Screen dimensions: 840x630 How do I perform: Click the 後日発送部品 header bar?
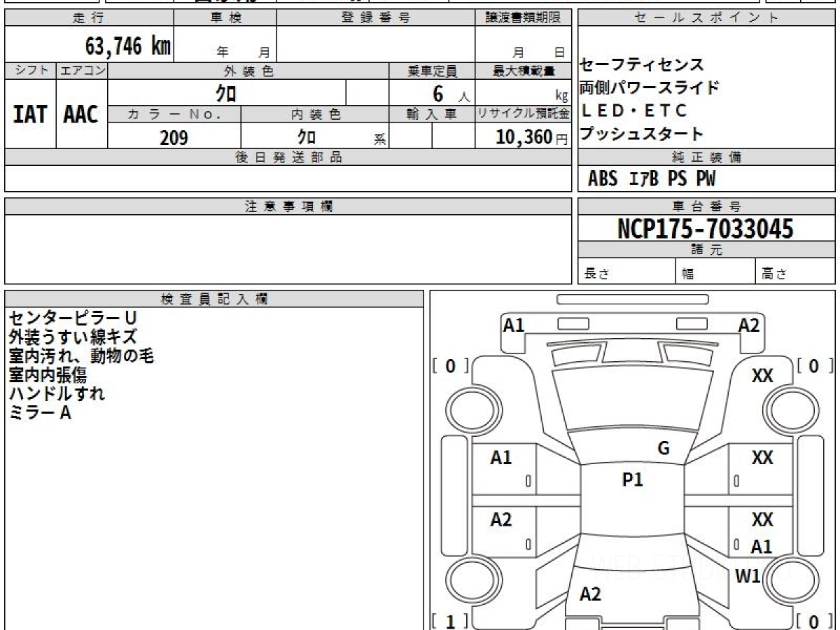click(288, 157)
